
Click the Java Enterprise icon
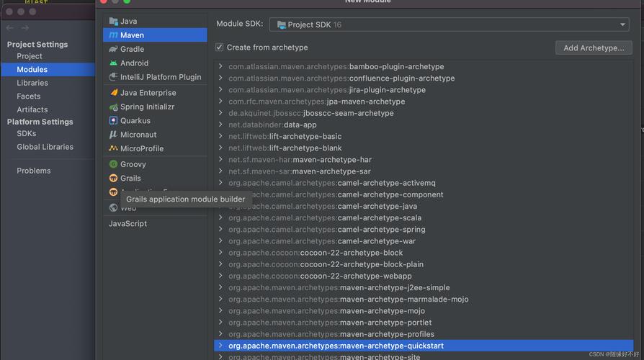click(x=113, y=93)
